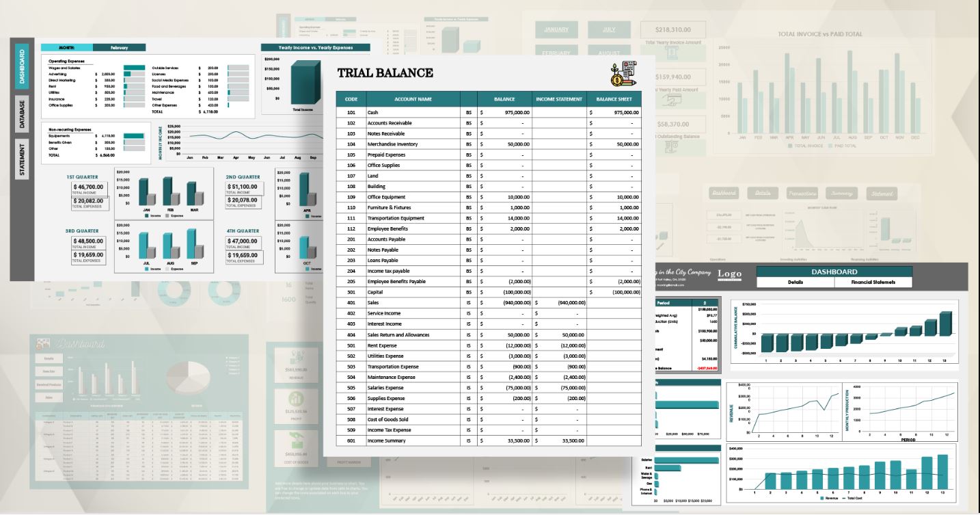980x515 pixels.
Task: Click the faded Statement script button
Action: pos(882,194)
